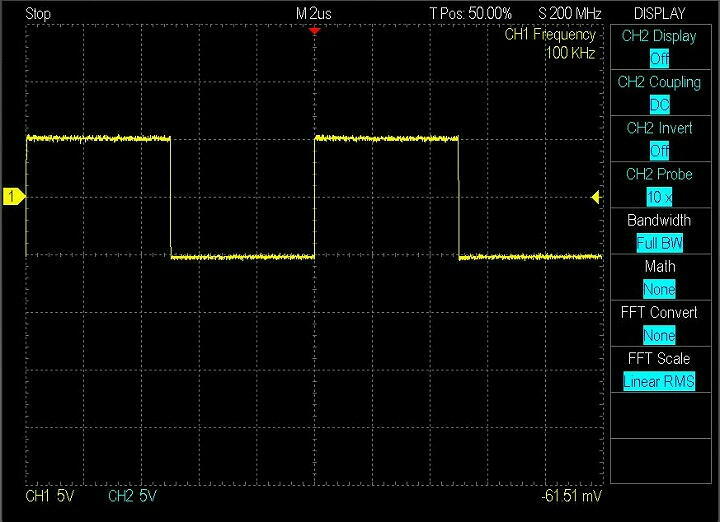Viewport: 720px width, 522px height.
Task: Click the Stop acquisition status
Action: [38, 14]
